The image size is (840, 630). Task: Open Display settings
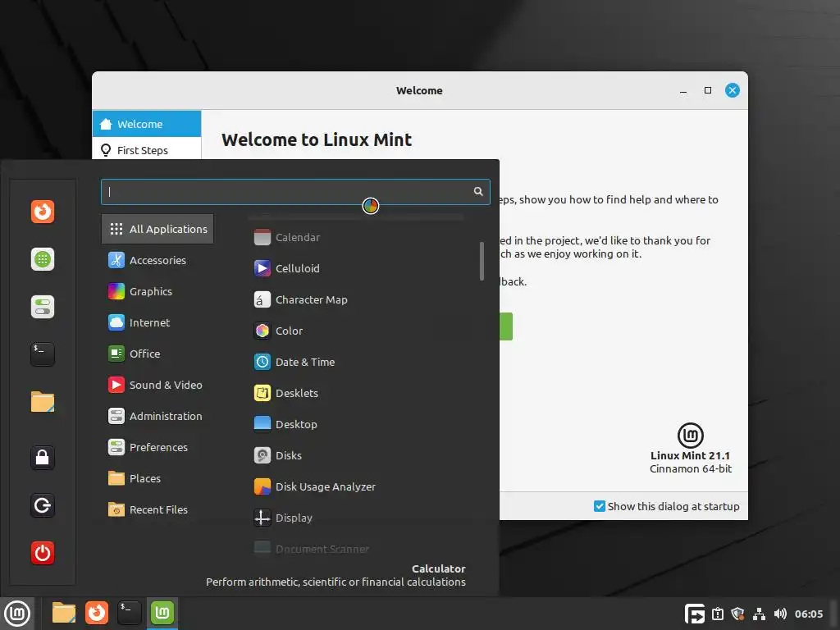356,518
